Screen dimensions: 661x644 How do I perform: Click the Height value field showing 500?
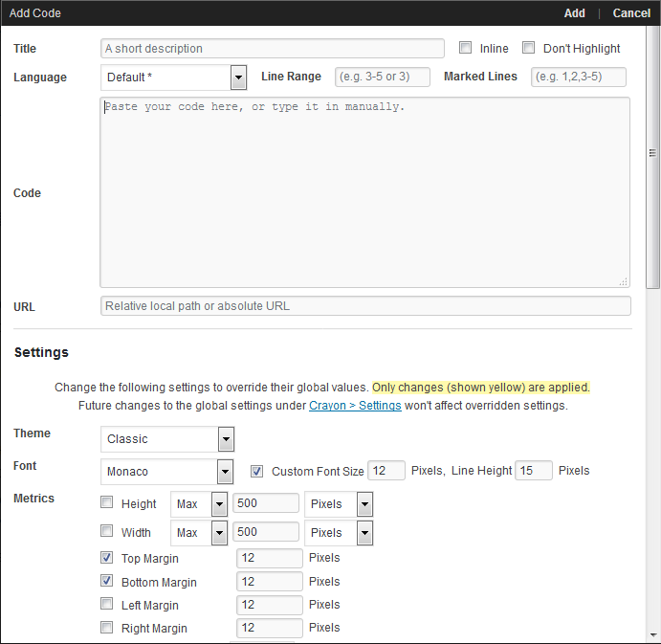tap(266, 502)
